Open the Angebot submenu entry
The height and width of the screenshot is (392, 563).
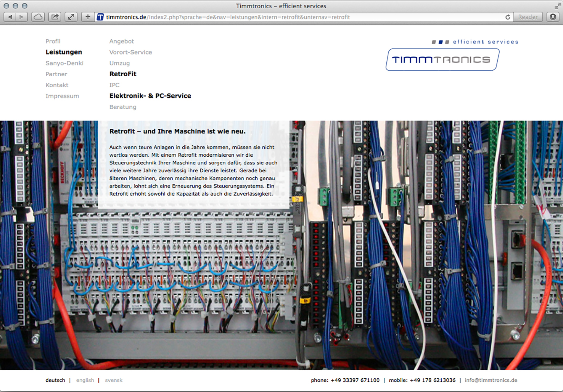click(x=122, y=41)
